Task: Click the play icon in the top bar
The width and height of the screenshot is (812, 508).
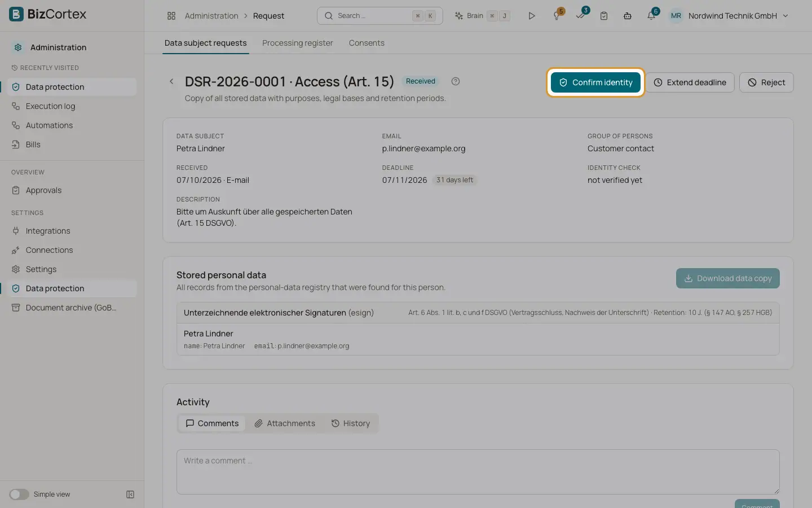Action: click(531, 16)
